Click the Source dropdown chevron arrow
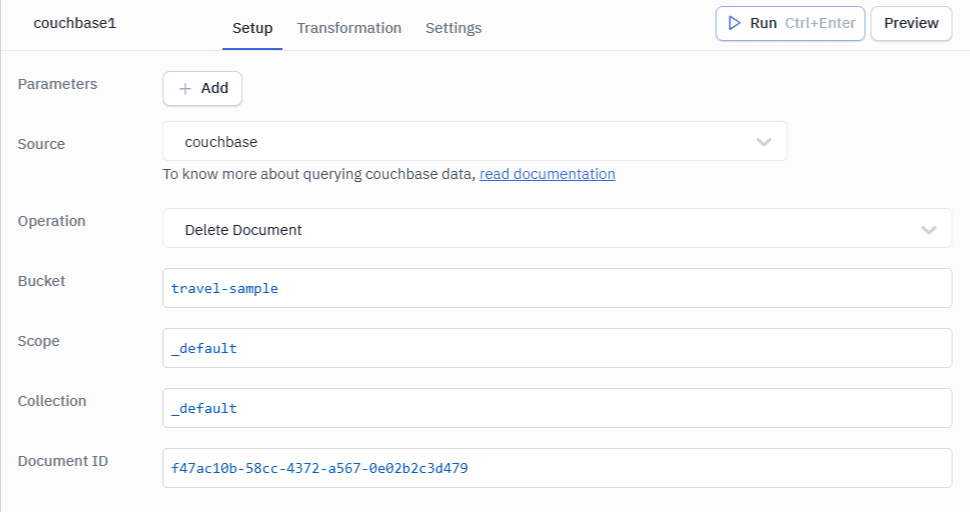 [764, 142]
